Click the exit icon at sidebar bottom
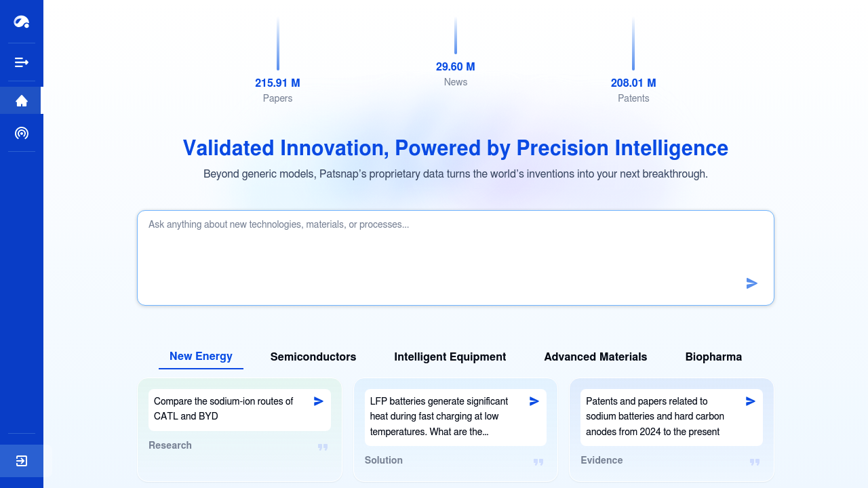The width and height of the screenshot is (868, 488). (x=22, y=461)
